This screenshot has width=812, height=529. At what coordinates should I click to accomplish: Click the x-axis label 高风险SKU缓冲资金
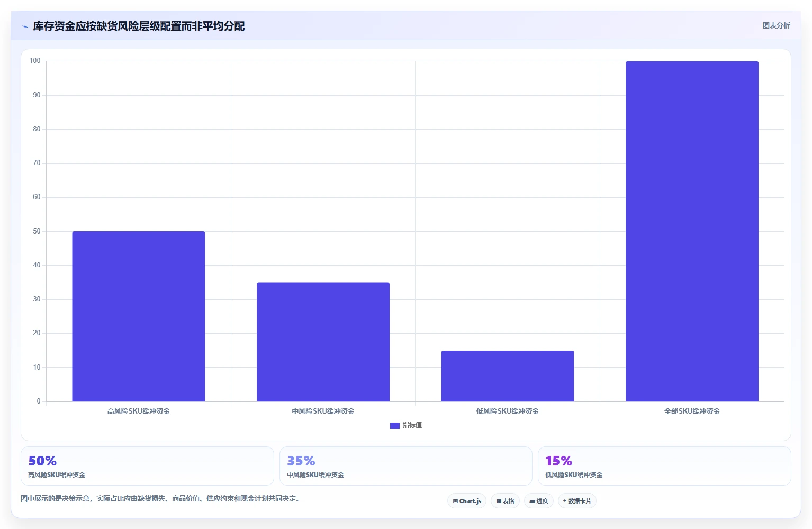[139, 411]
